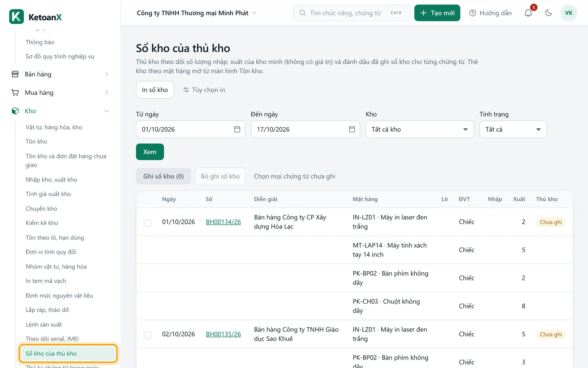The width and height of the screenshot is (588, 368).
Task: Click the Tạo mới button
Action: coord(437,13)
